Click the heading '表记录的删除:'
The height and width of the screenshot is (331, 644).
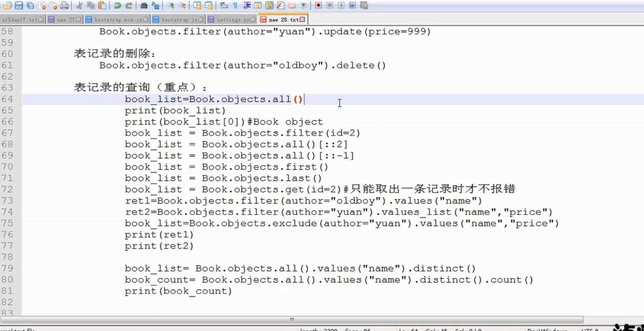114,53
